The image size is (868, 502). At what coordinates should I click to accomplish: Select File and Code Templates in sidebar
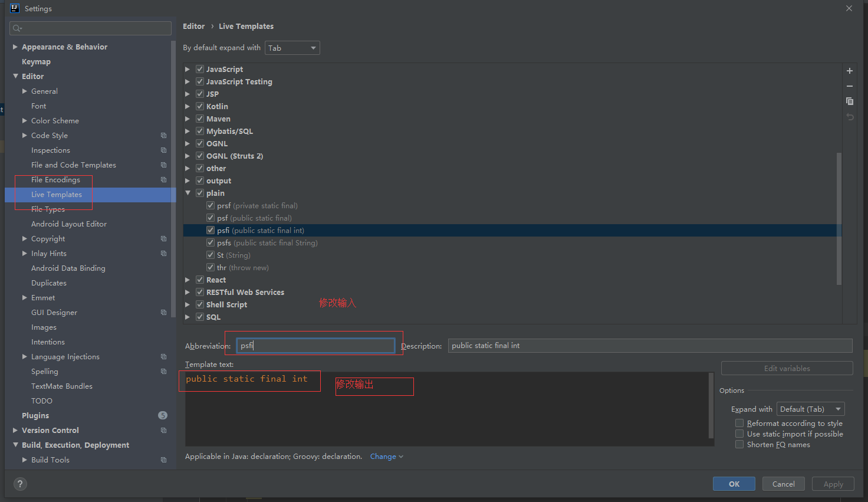pyautogui.click(x=74, y=165)
